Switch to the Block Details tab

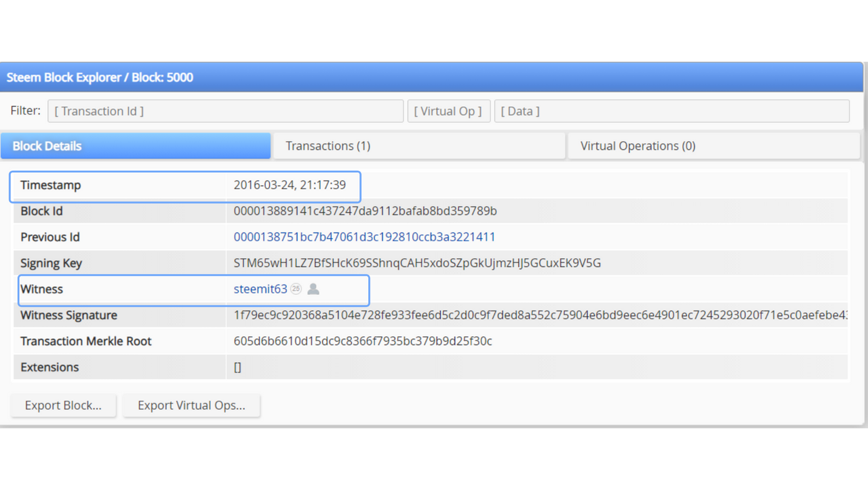(x=136, y=146)
